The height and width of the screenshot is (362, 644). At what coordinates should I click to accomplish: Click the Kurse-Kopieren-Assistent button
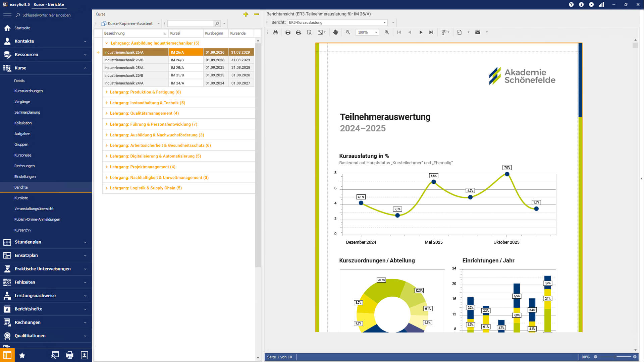pos(127,23)
